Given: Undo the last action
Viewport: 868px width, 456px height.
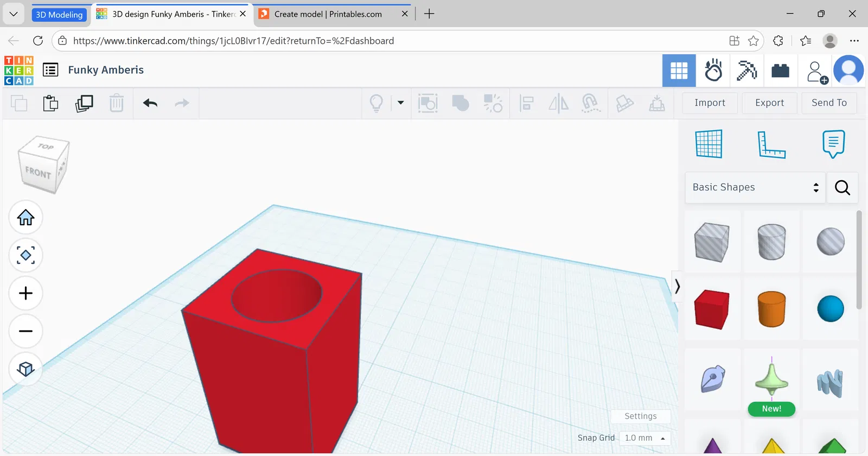Looking at the screenshot, I should click(x=150, y=103).
